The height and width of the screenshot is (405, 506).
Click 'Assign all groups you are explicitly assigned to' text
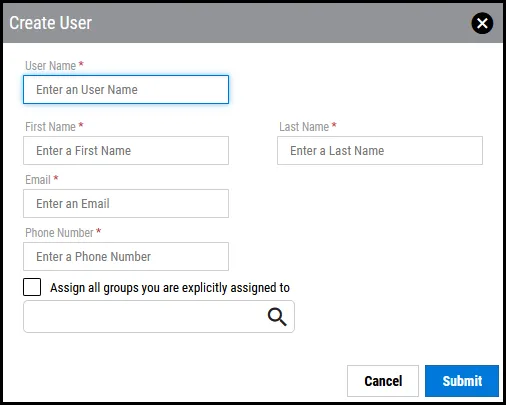coord(170,288)
